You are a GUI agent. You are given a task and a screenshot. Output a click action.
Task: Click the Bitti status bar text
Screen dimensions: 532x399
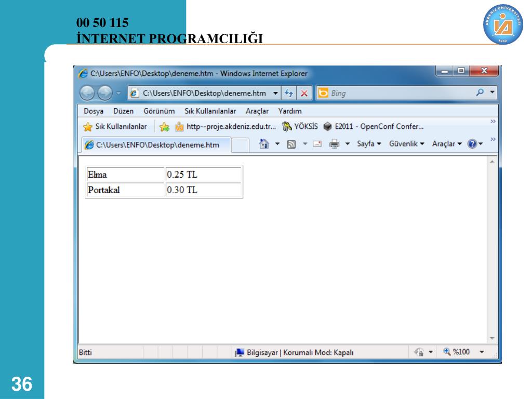[85, 352]
